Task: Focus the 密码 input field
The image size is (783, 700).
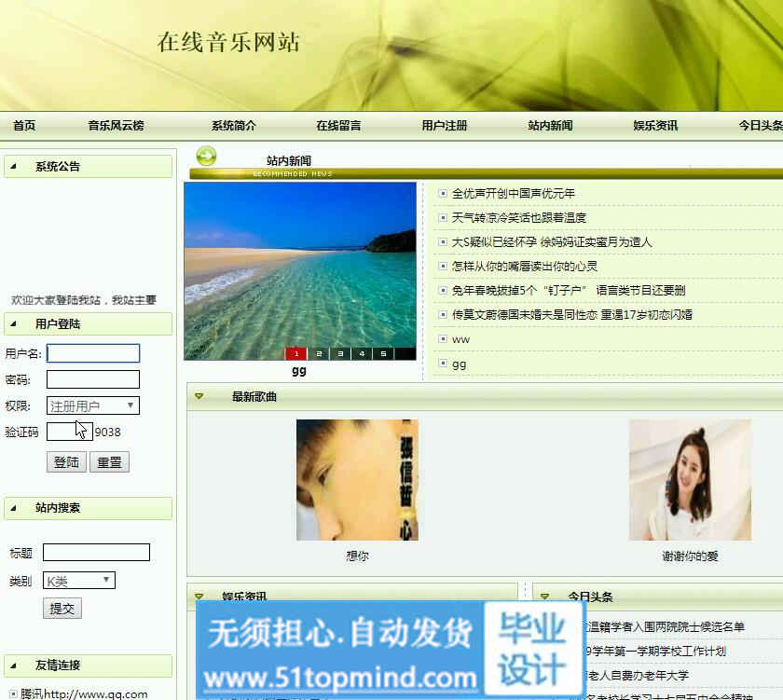Action: 93,379
